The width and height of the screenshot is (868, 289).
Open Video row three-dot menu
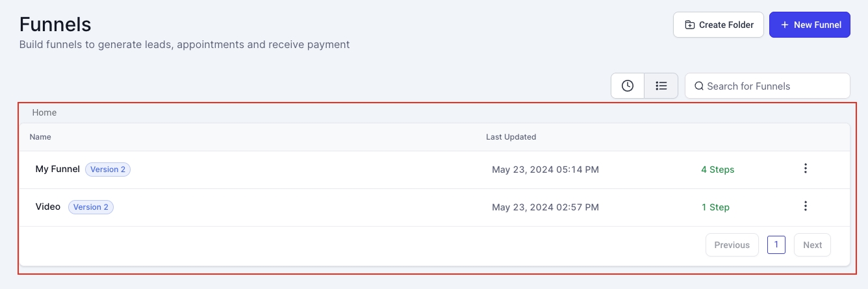point(806,207)
